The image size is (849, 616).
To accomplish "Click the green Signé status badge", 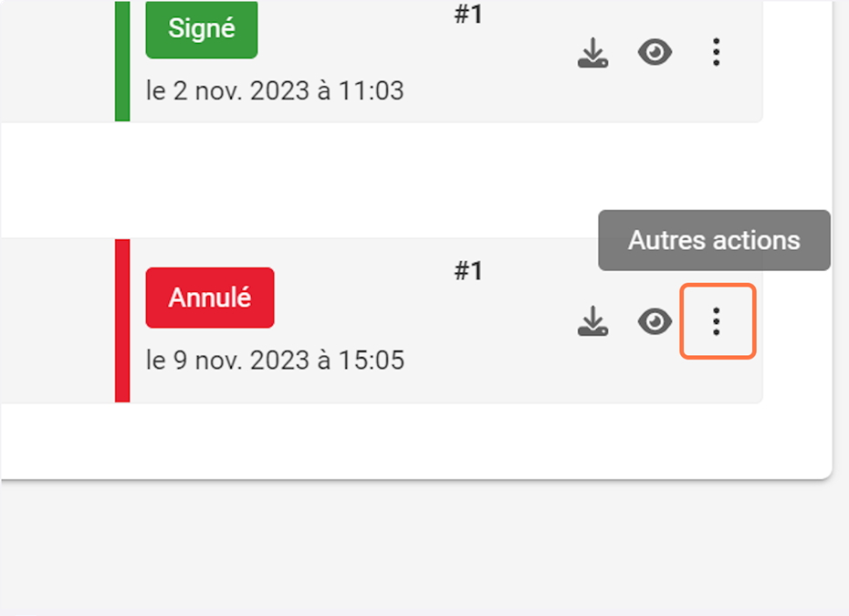I will (201, 28).
